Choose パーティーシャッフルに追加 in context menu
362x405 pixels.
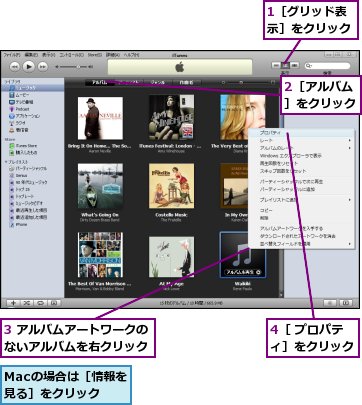pos(302,189)
